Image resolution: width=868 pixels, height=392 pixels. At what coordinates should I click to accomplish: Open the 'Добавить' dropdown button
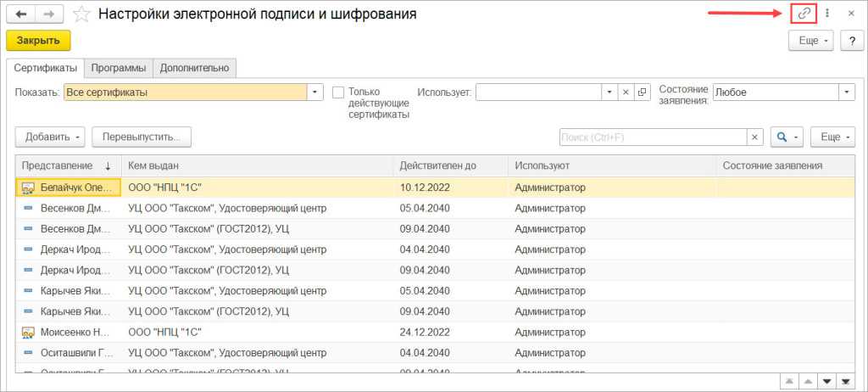tap(50, 137)
